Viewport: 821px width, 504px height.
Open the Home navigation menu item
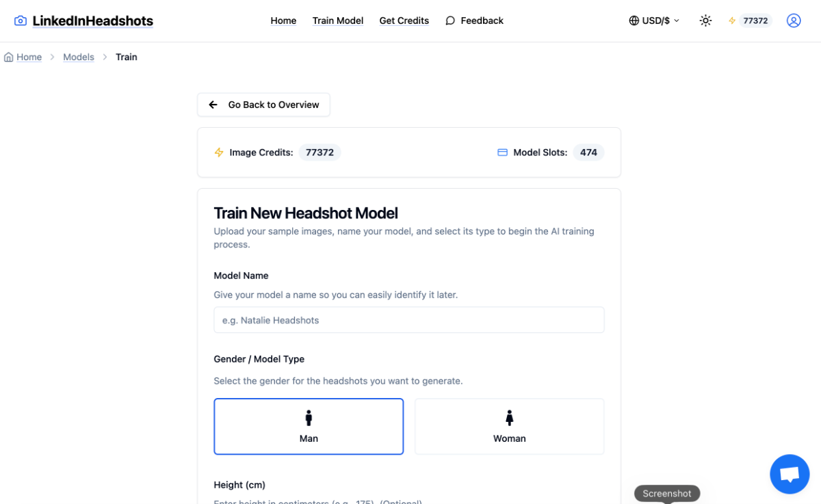coord(283,21)
